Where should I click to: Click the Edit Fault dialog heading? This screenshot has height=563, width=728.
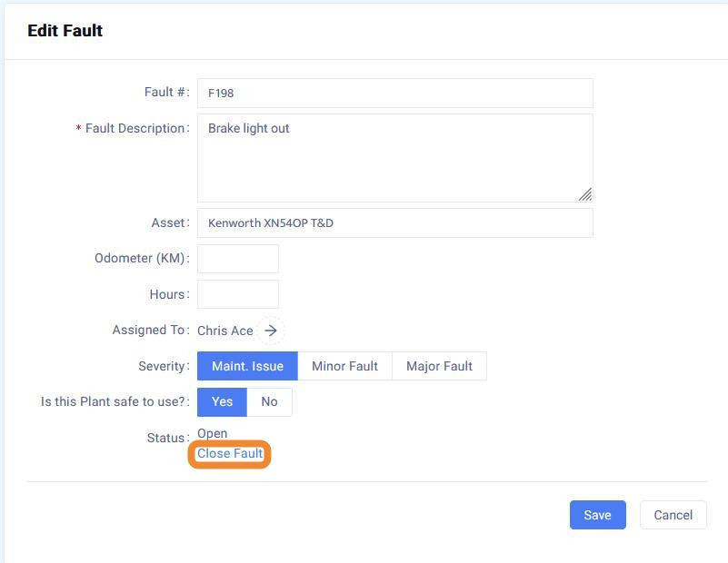pyautogui.click(x=65, y=30)
